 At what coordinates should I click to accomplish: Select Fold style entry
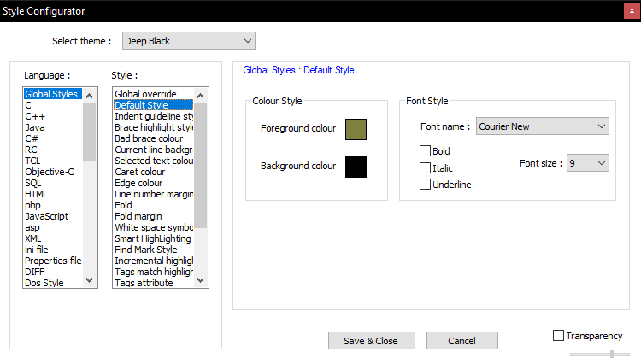(153, 205)
